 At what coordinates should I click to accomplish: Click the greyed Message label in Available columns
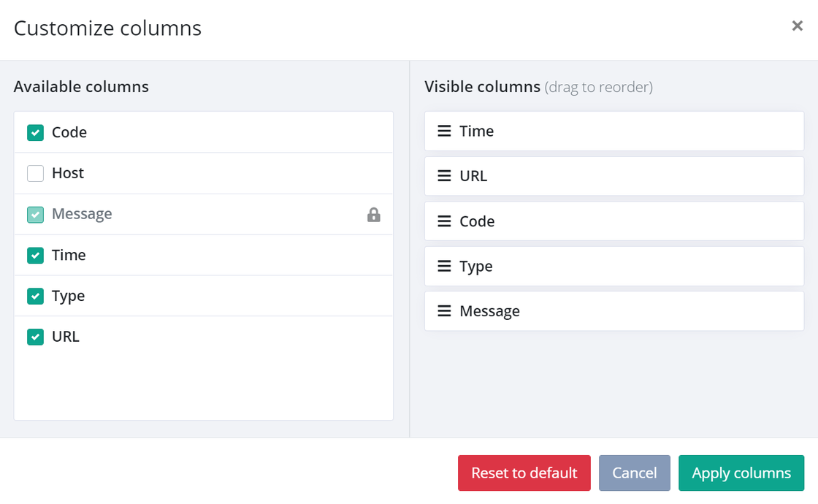coord(82,215)
